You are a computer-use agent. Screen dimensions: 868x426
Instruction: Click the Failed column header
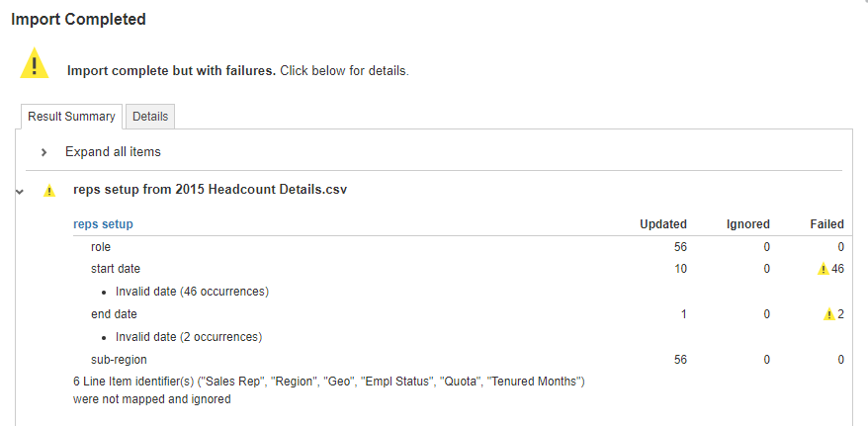coord(827,224)
